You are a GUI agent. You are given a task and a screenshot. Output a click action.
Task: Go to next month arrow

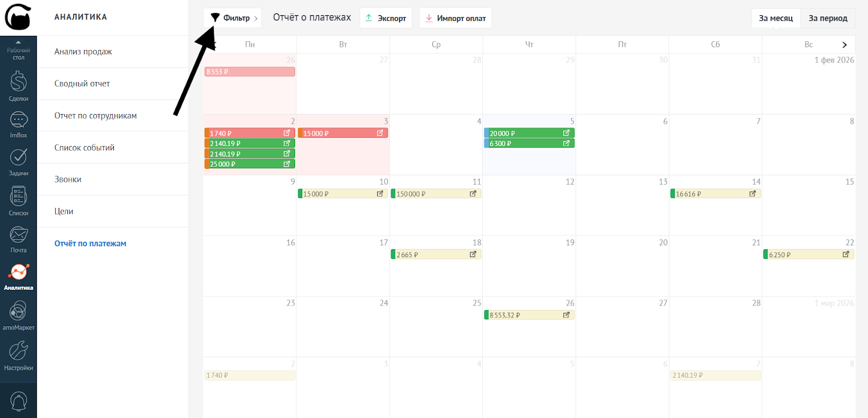coord(844,45)
